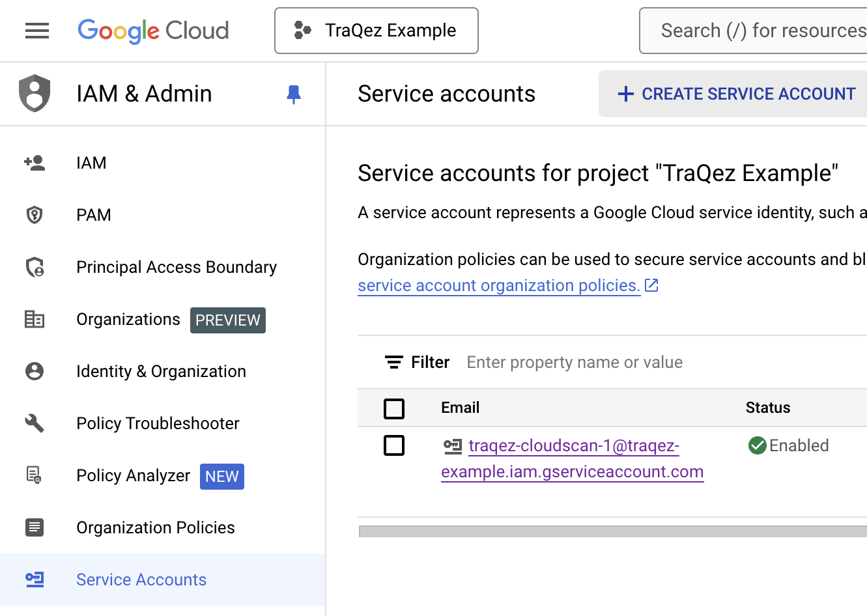867x616 pixels.
Task: Open the navigation menu (hamburger icon)
Action: pyautogui.click(x=36, y=30)
